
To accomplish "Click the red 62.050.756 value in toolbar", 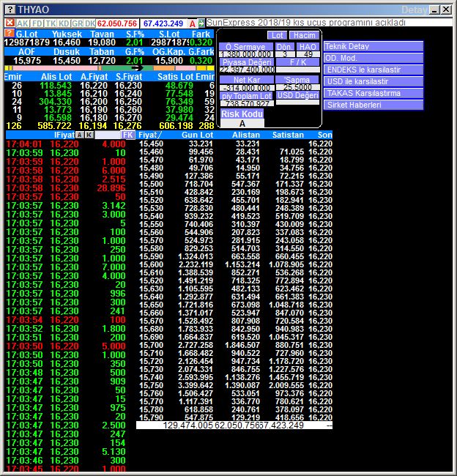I will pos(117,23).
